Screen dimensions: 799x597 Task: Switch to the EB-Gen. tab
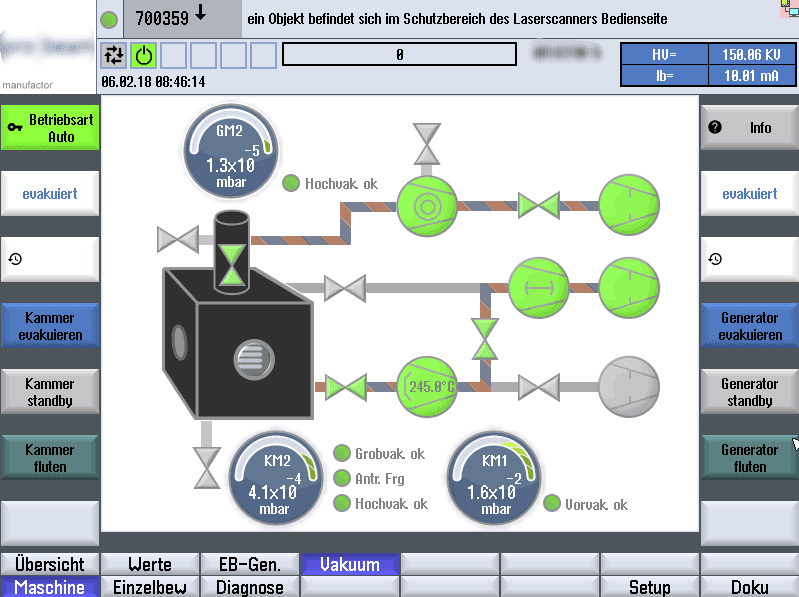coord(250,565)
